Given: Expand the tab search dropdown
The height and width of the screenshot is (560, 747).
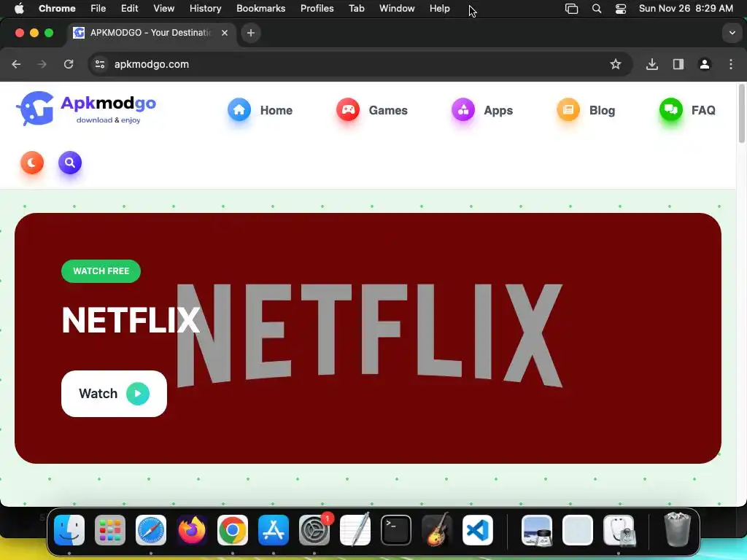Looking at the screenshot, I should [732, 33].
